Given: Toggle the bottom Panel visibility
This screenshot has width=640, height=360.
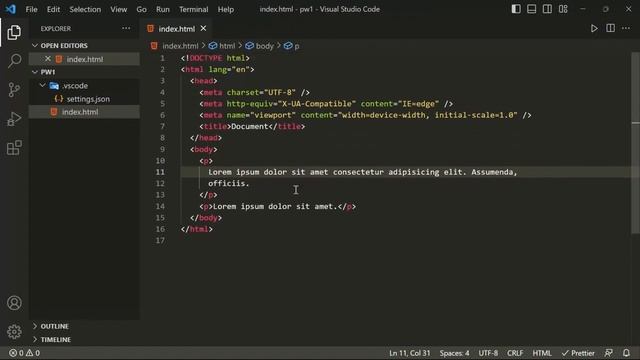Looking at the screenshot, I should tap(531, 9).
